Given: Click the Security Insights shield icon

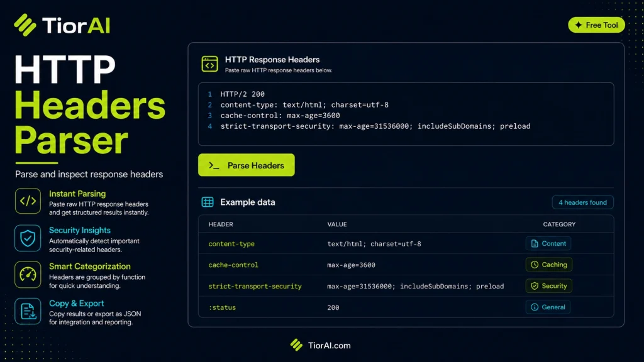Looking at the screenshot, I should (x=28, y=238).
